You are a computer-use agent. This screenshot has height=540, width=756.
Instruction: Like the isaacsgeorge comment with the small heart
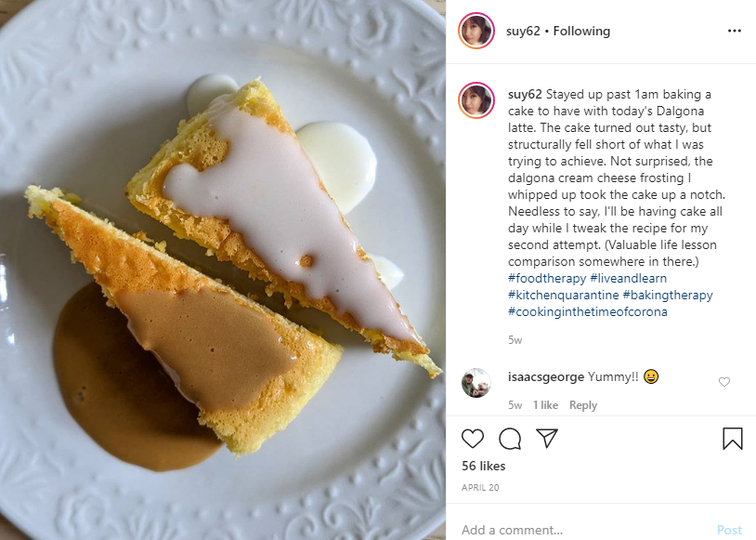pos(724,382)
